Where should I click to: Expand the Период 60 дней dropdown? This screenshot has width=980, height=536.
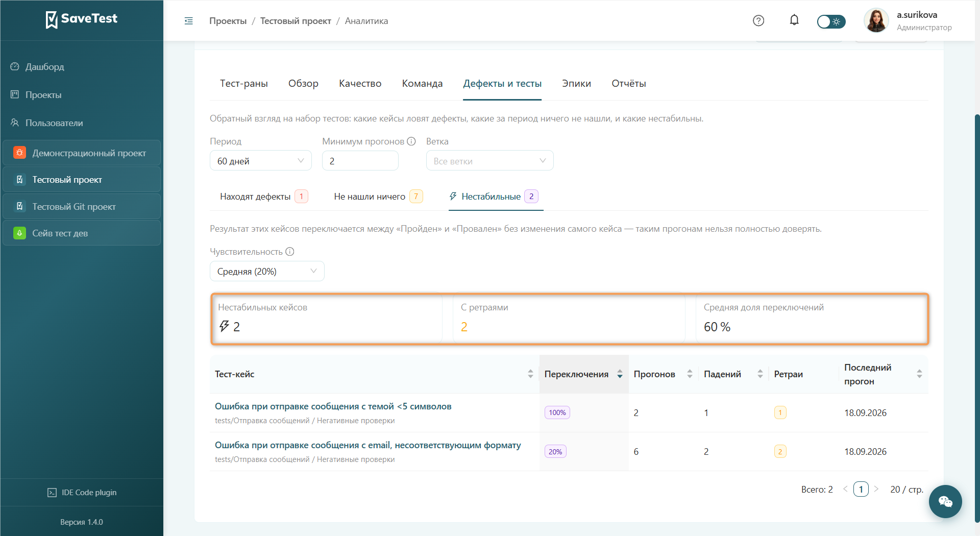coord(261,161)
